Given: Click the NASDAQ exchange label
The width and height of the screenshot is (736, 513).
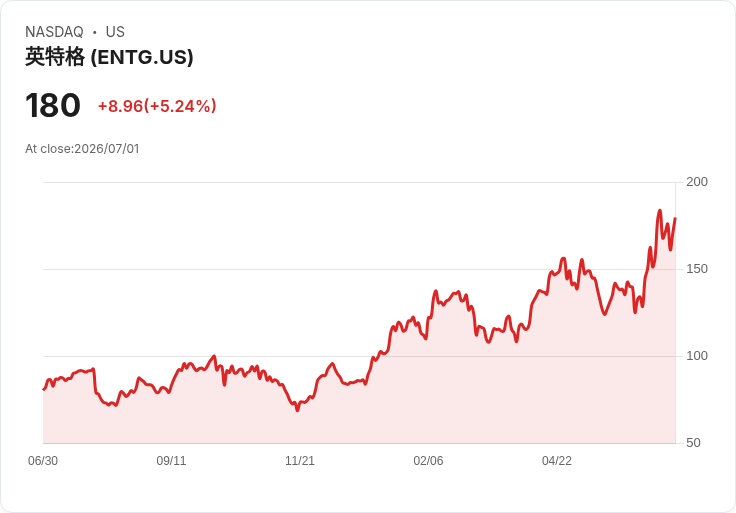Looking at the screenshot, I should [x=54, y=32].
